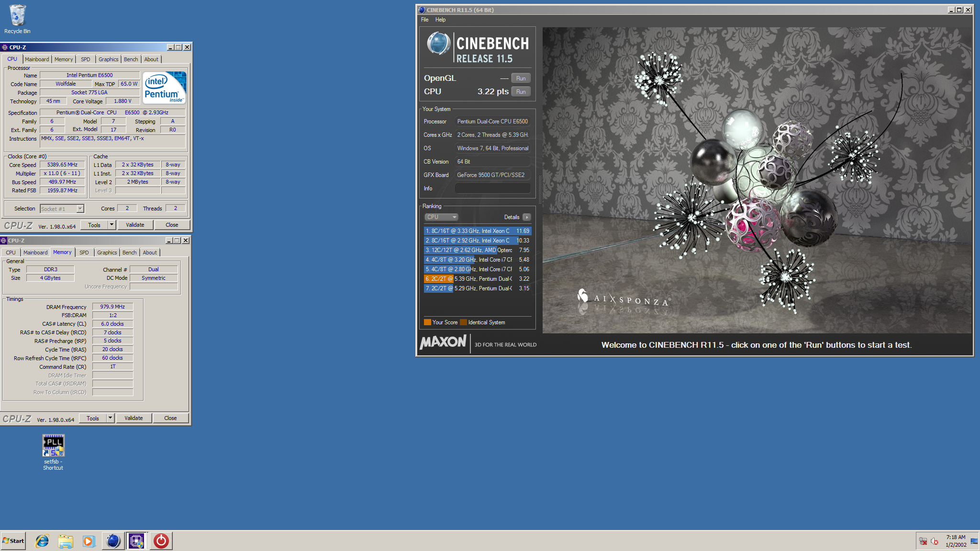The height and width of the screenshot is (551, 980).
Task: Switch to Mainboard tab in lower CPU-Z
Action: click(x=35, y=253)
